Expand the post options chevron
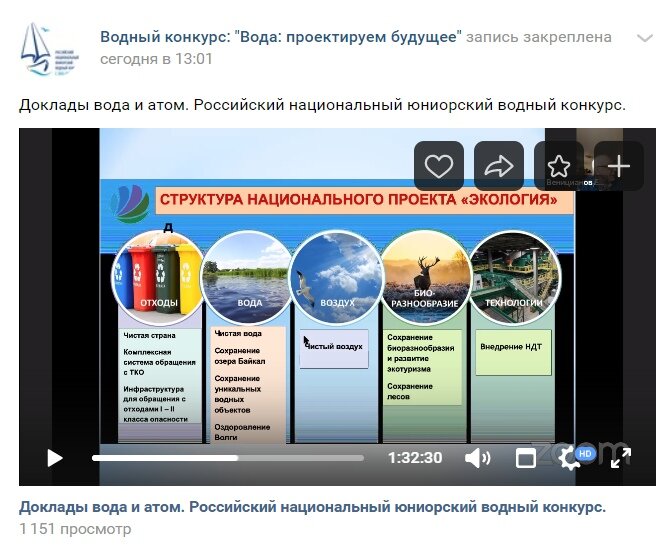This screenshot has height=550, width=671. (x=644, y=38)
